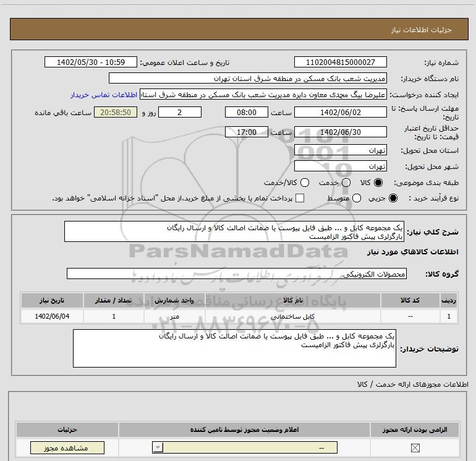Click the کد کالا column header

(x=410, y=300)
